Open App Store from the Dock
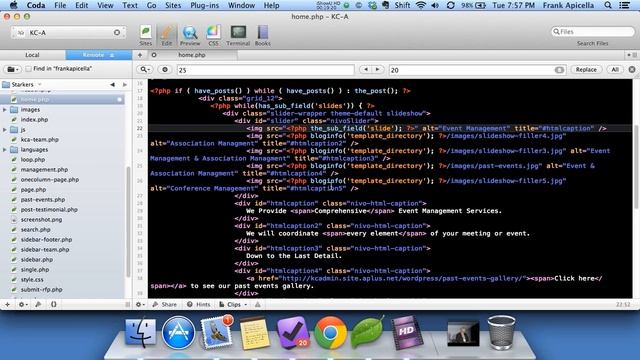This screenshot has height=360, width=640. click(178, 333)
